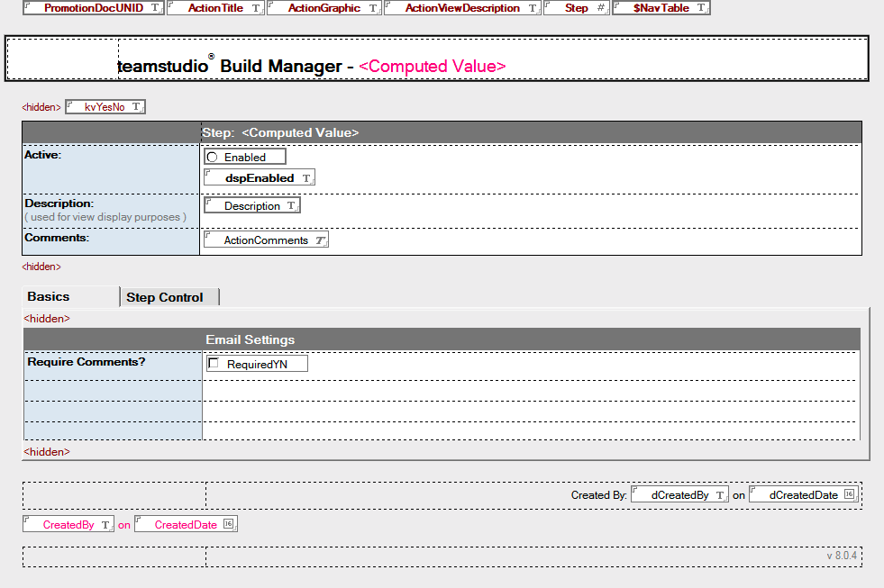Click the Comments: label
This screenshot has width=884, height=588.
(57, 238)
